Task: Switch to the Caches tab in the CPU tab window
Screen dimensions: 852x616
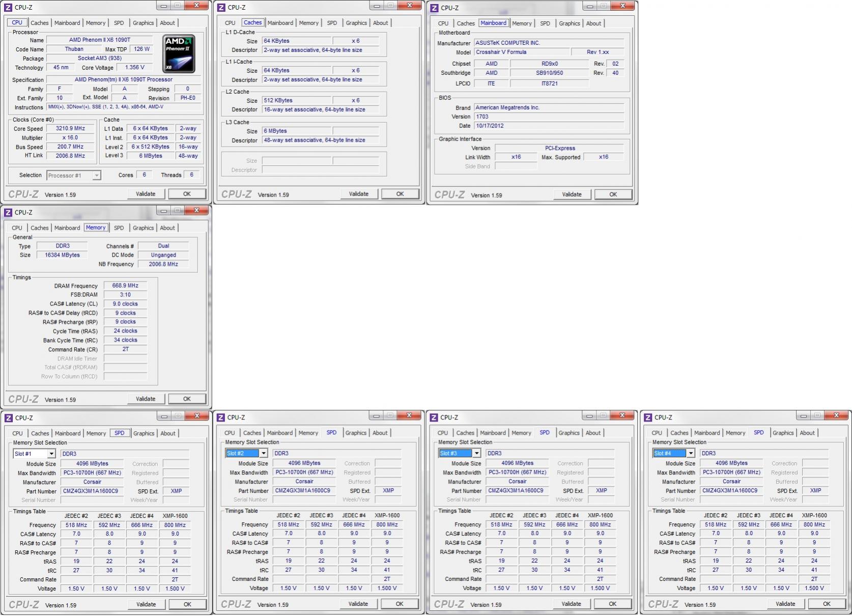Action: point(40,23)
